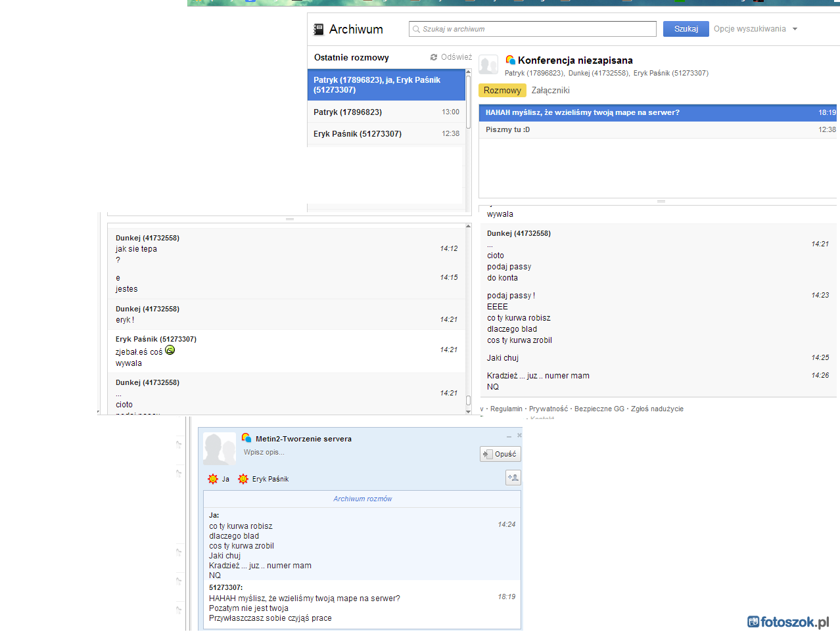This screenshot has width=840, height=632.
Task: Switch to the Rozmowy tab
Action: pos(502,91)
